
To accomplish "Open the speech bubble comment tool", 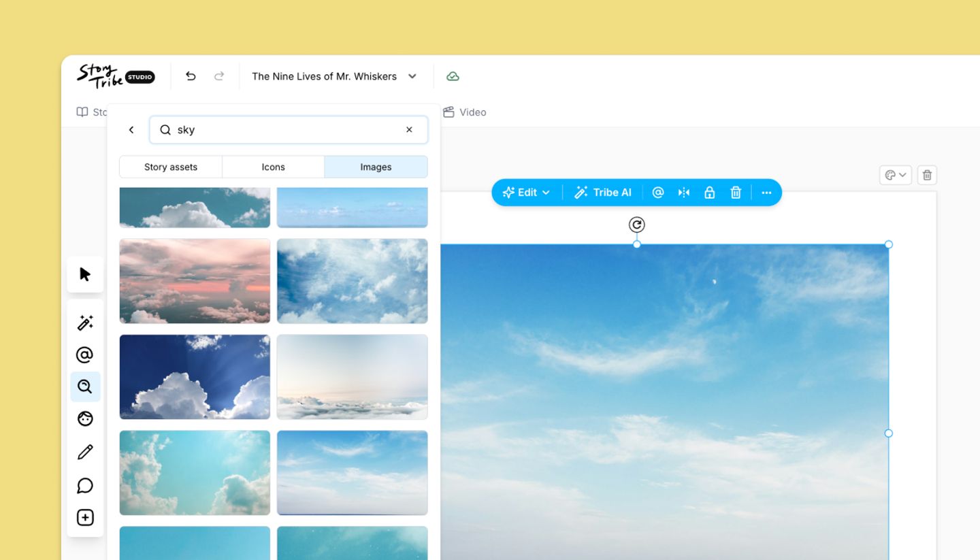I will point(85,485).
